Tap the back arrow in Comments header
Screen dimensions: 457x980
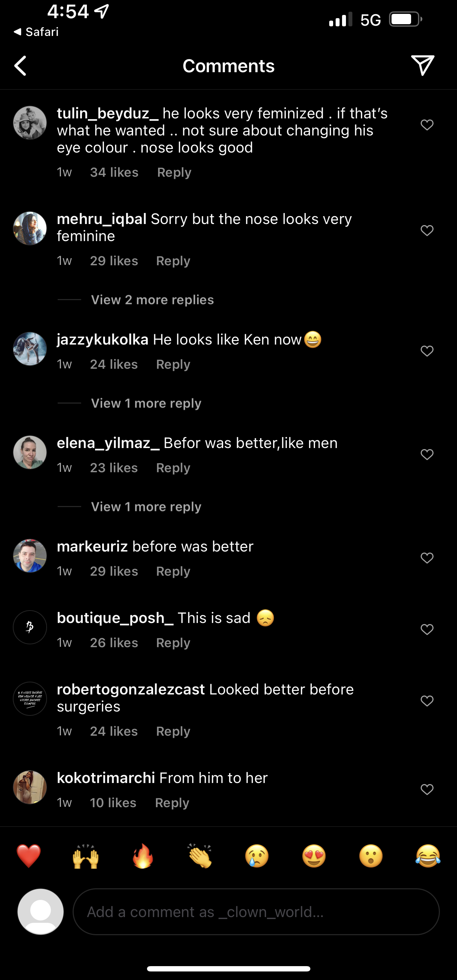click(x=20, y=66)
